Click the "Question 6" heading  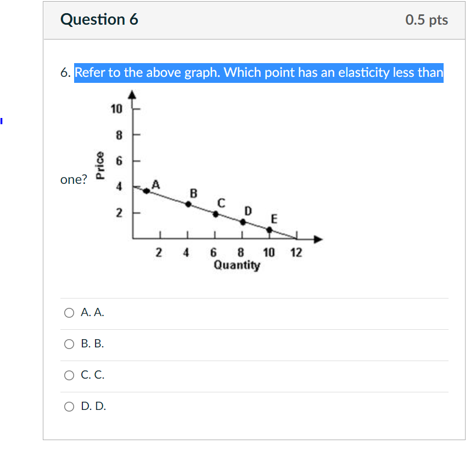coord(99,20)
